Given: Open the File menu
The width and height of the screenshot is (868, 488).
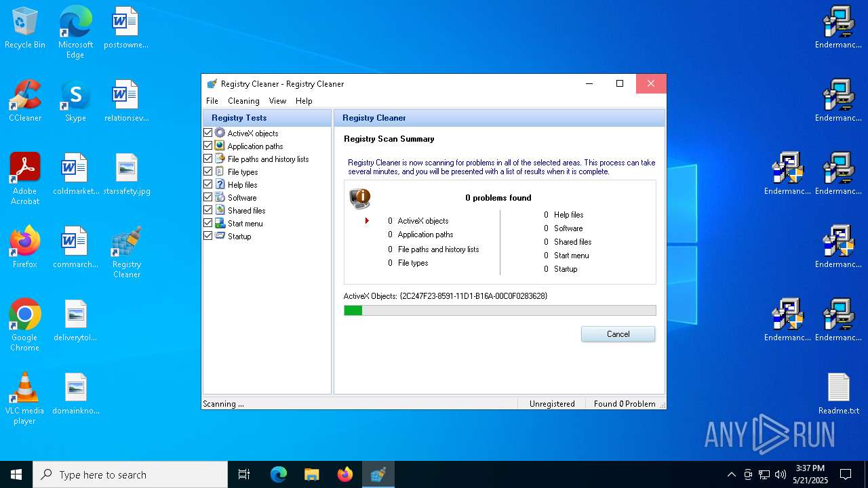Looking at the screenshot, I should point(212,100).
